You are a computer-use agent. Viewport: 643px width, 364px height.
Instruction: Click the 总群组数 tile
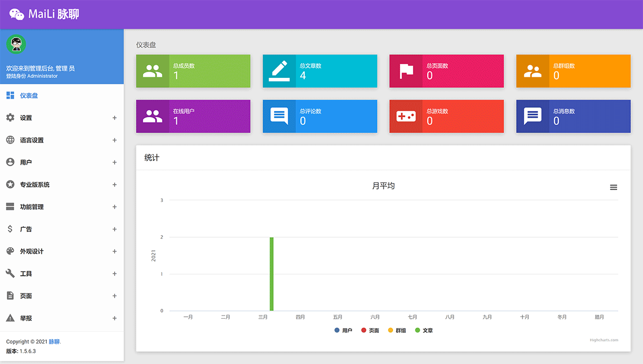point(573,70)
